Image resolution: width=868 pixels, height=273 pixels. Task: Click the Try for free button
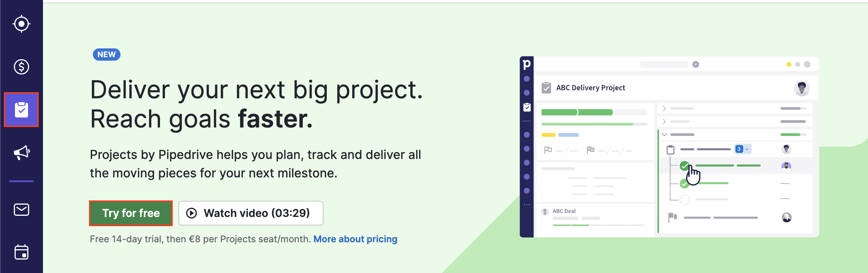pos(131,213)
